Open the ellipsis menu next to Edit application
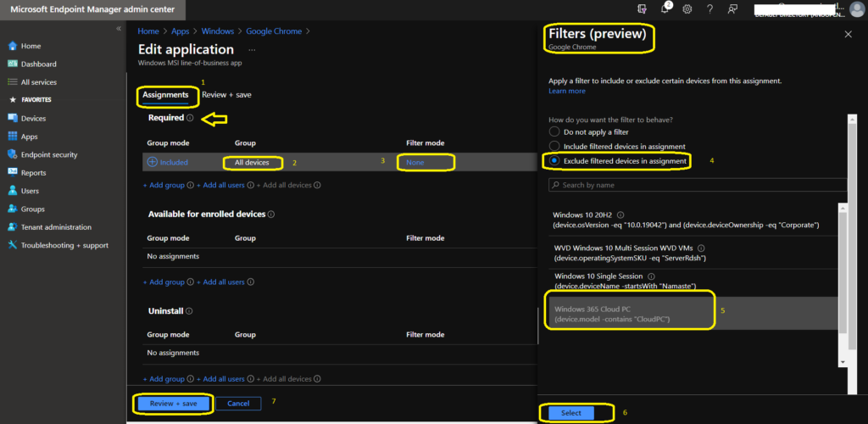The image size is (868, 424). pos(252,50)
